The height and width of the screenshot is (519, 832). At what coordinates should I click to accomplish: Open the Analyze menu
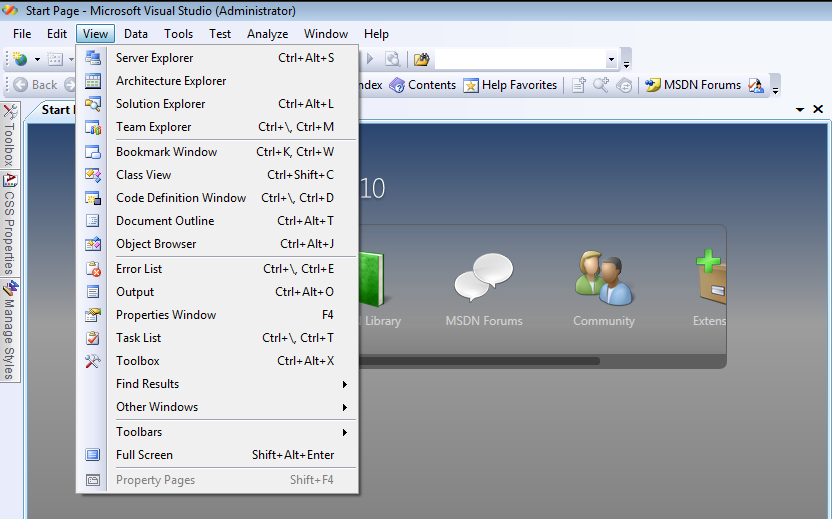point(267,34)
